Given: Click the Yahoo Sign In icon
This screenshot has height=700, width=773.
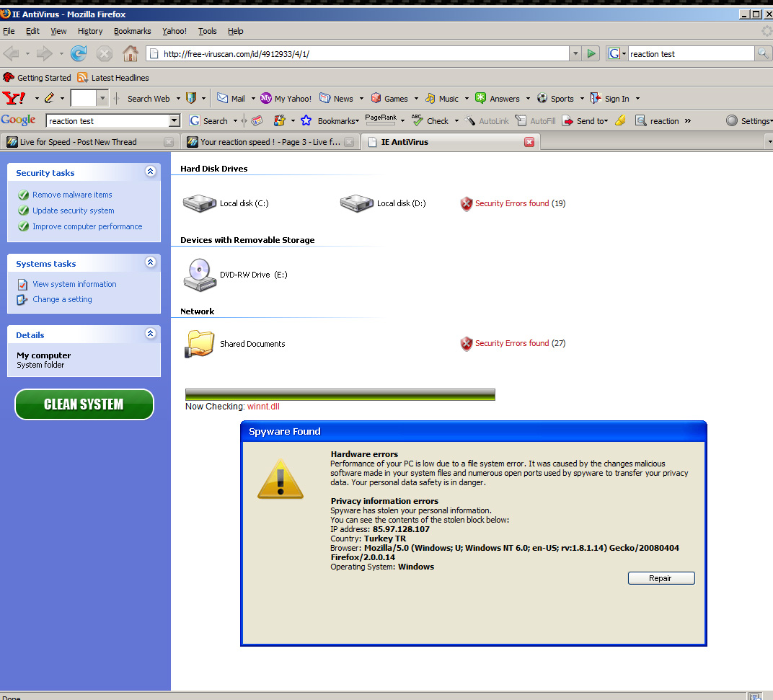Looking at the screenshot, I should [x=596, y=98].
